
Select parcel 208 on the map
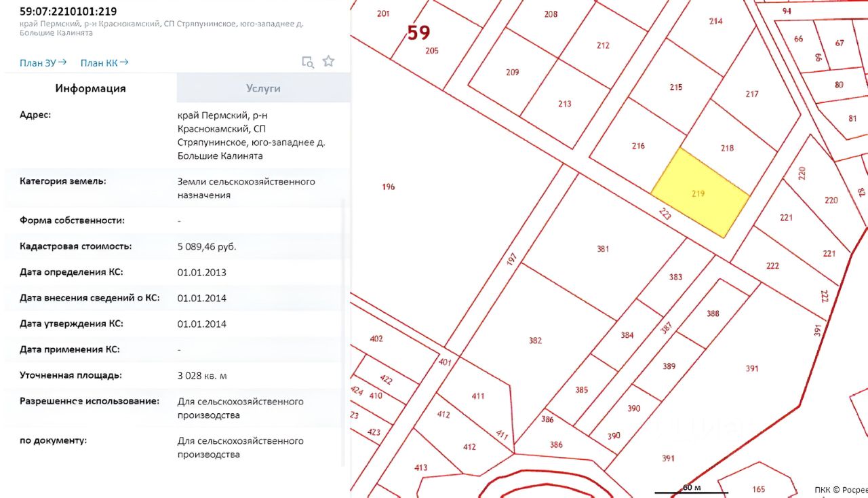551,14
